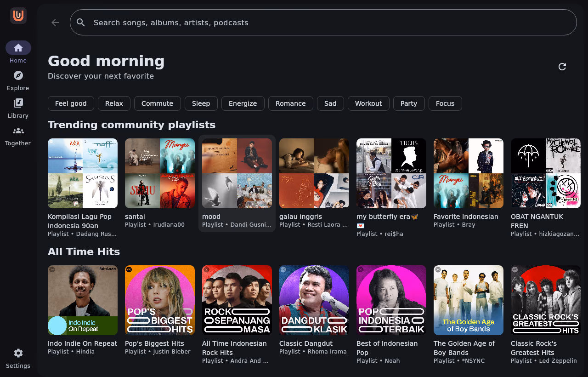Open Kompilasi Lagu Pop Indonesia 90an cover

pyautogui.click(x=83, y=173)
